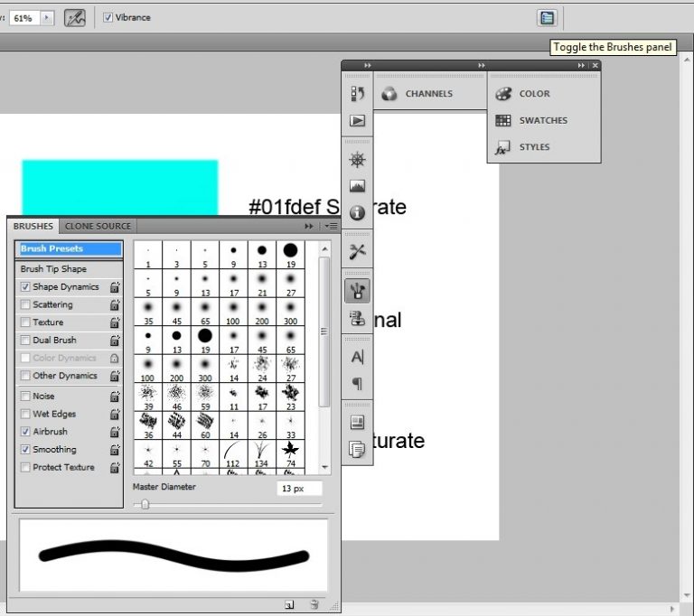The image size is (694, 616).
Task: Click the Swatches grid icon
Action: 502,120
